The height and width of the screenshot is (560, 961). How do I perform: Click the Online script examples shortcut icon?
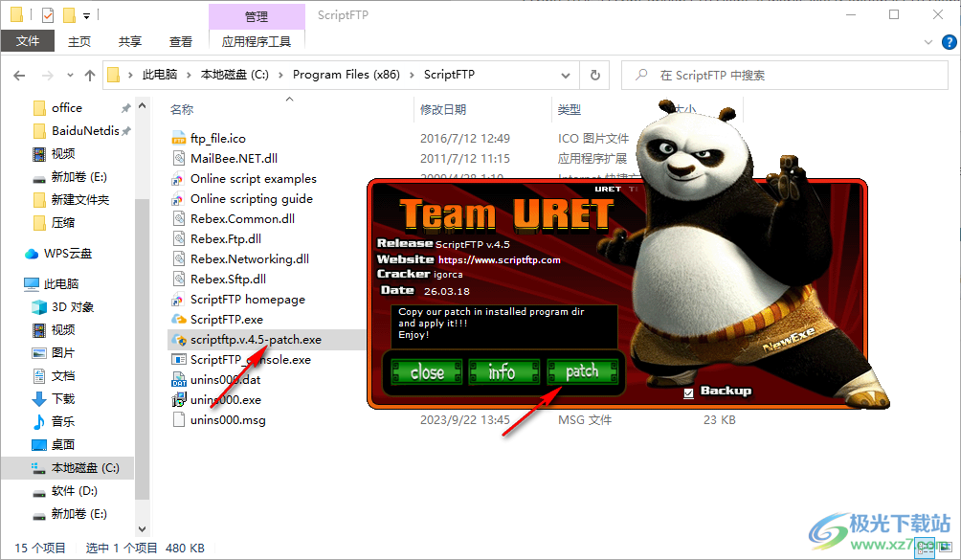coord(178,179)
